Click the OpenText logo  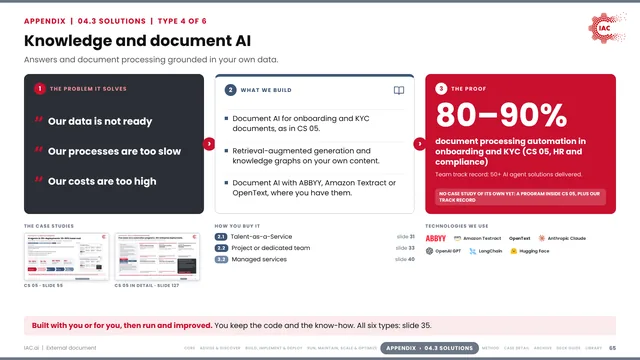coord(519,238)
